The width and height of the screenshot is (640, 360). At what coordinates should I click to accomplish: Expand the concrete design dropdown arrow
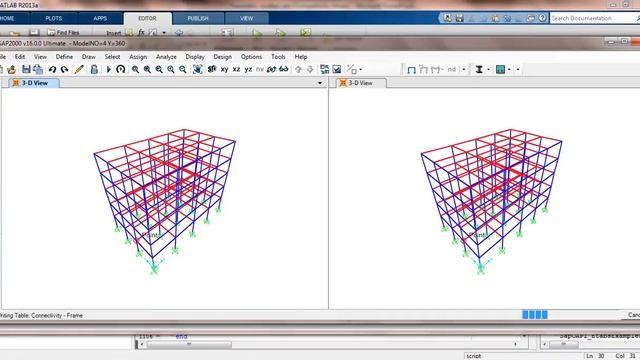(509, 70)
